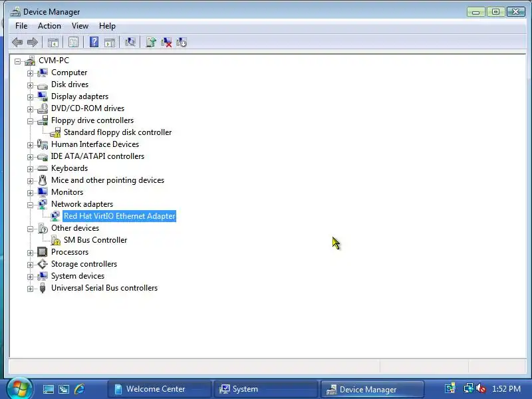Click the muted volume tray icon

481,388
